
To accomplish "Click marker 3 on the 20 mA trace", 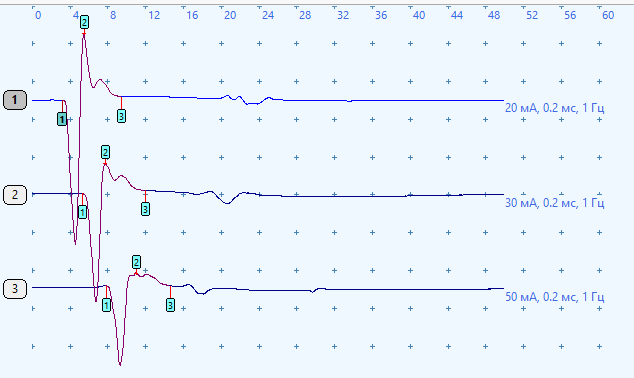I will [121, 116].
